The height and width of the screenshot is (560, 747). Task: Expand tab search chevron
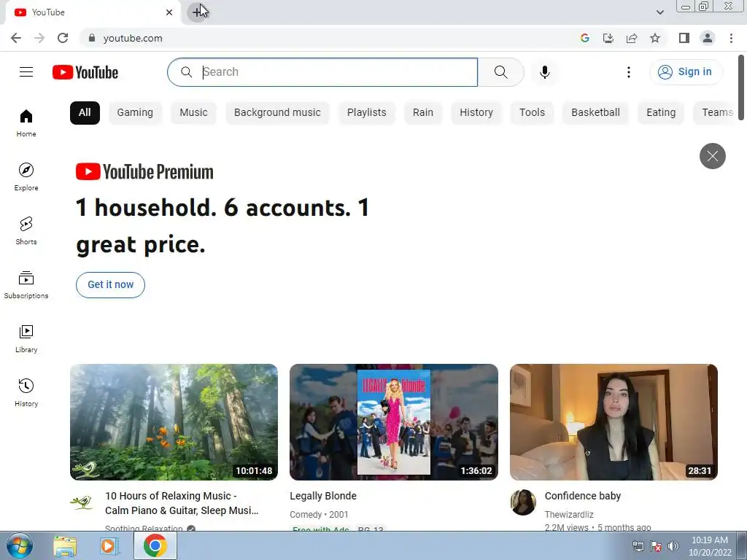click(x=659, y=12)
